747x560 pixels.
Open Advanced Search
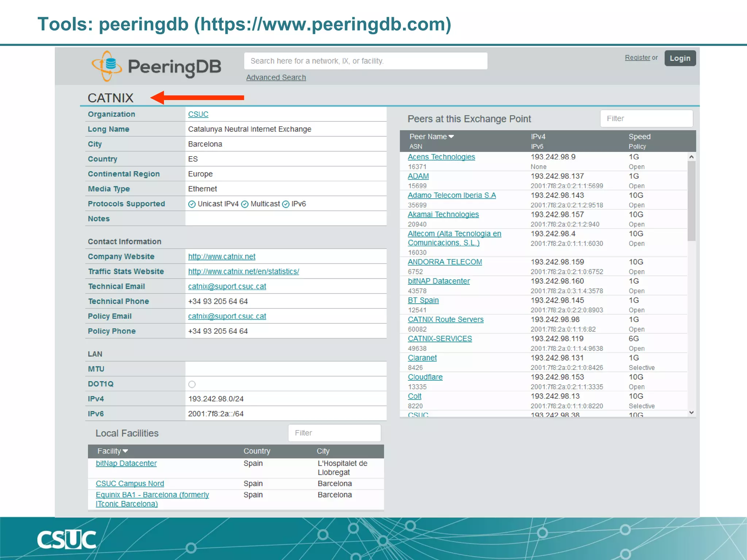tap(276, 77)
